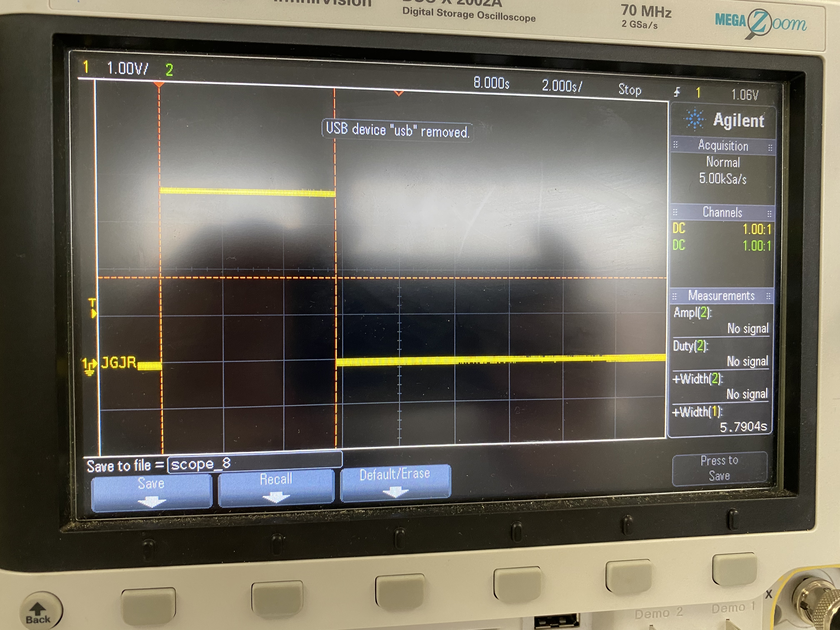Select the Measurements panel header
The width and height of the screenshot is (840, 630).
click(721, 295)
